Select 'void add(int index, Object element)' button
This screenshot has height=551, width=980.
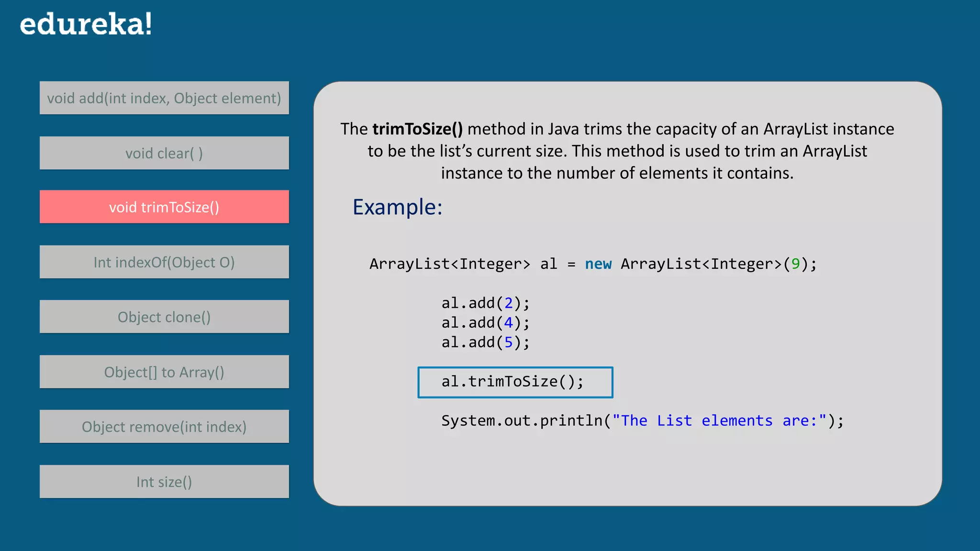(164, 98)
